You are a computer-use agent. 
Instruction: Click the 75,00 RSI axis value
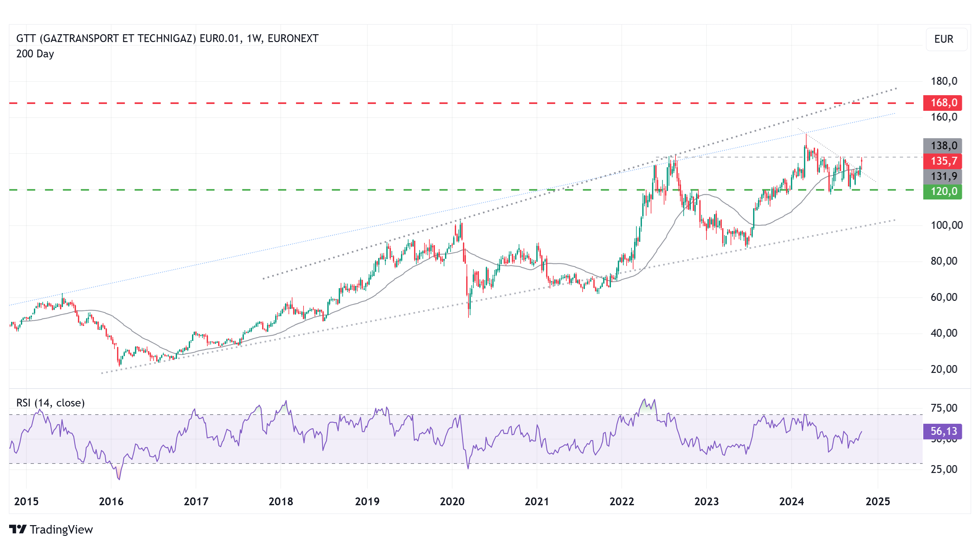[943, 408]
